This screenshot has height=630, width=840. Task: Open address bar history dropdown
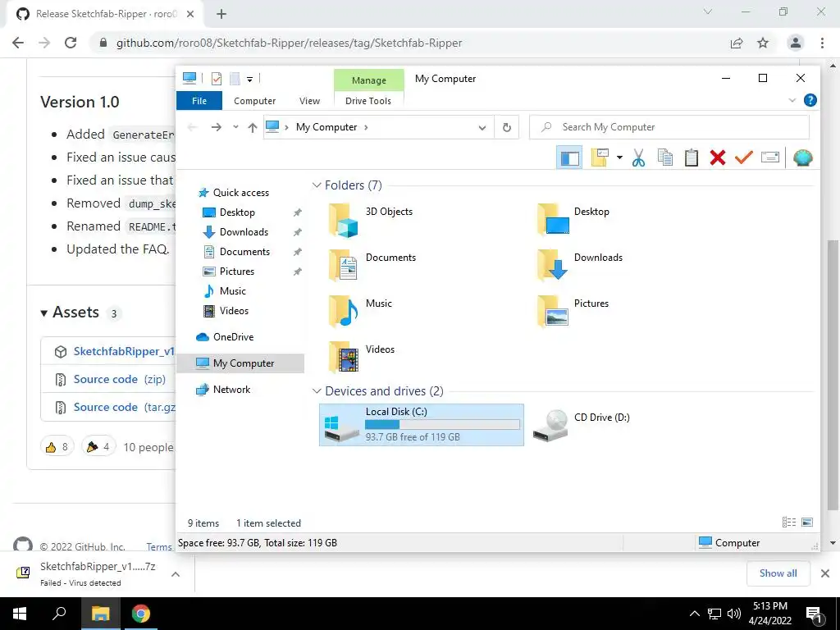tap(482, 127)
